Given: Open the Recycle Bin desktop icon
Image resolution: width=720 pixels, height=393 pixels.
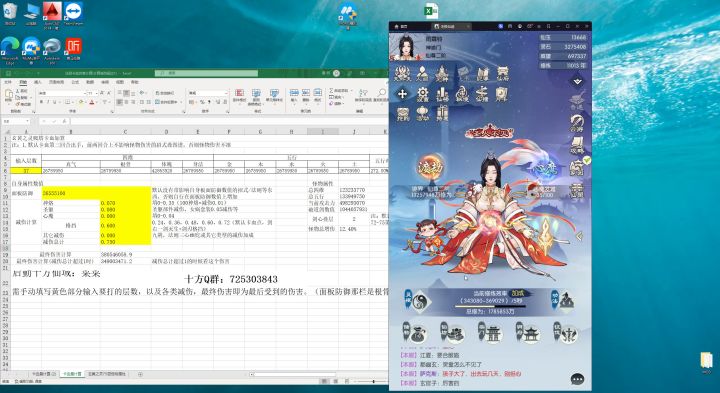Looking at the screenshot, I should pyautogui.click(x=10, y=14).
